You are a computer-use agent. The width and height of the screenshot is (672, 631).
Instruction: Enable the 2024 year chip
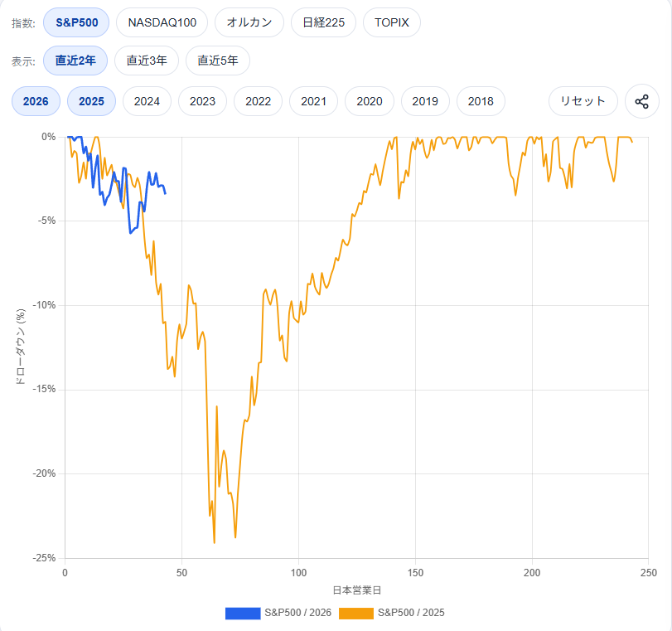[x=147, y=101]
